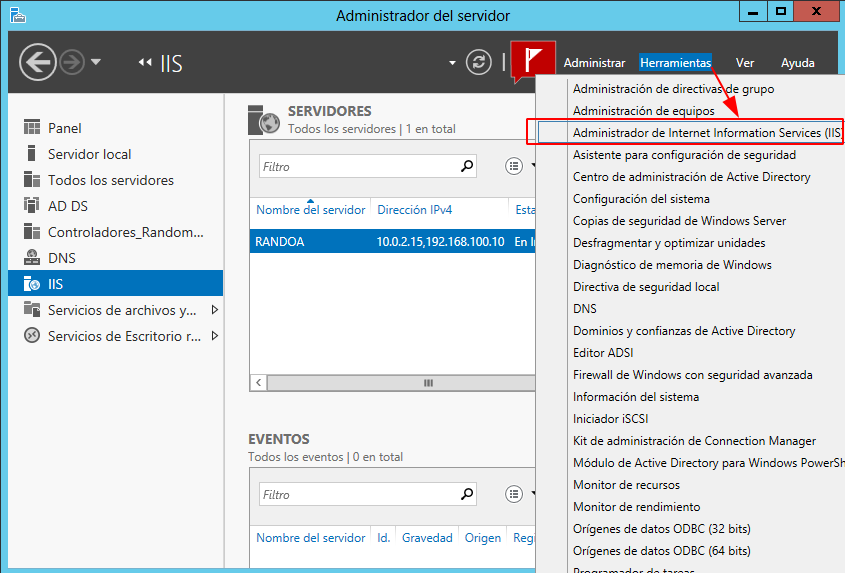The height and width of the screenshot is (573, 845).
Task: Open Directiva de seguridad local
Action: click(x=646, y=287)
